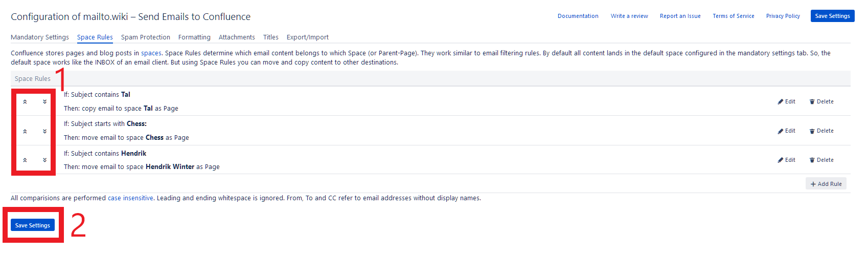Delete the Tal subject rule
Image resolution: width=868 pixels, height=253 pixels.
point(821,101)
